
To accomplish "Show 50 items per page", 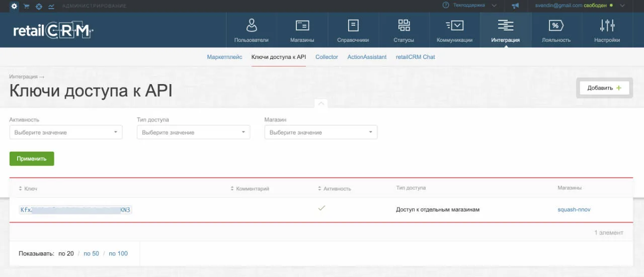I will (91, 253).
